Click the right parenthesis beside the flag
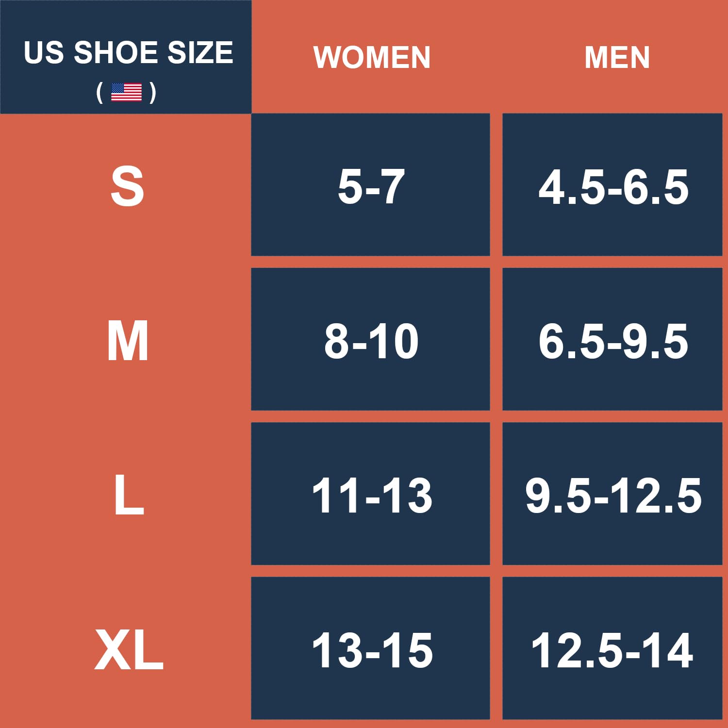The image size is (728, 728). [153, 92]
